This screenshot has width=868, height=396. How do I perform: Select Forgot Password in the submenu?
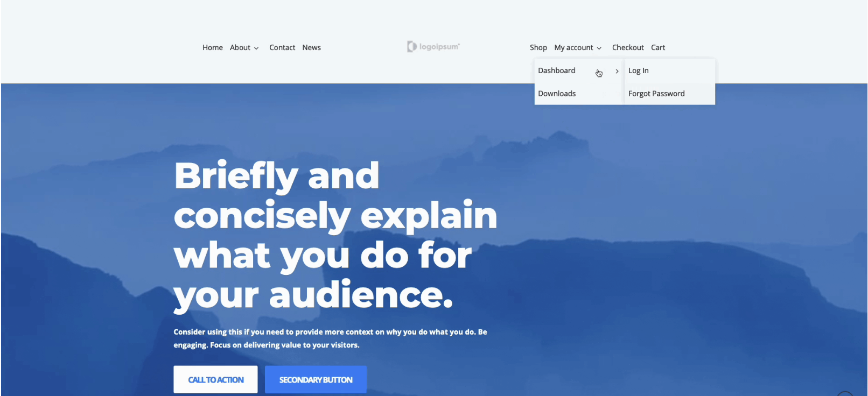click(656, 94)
